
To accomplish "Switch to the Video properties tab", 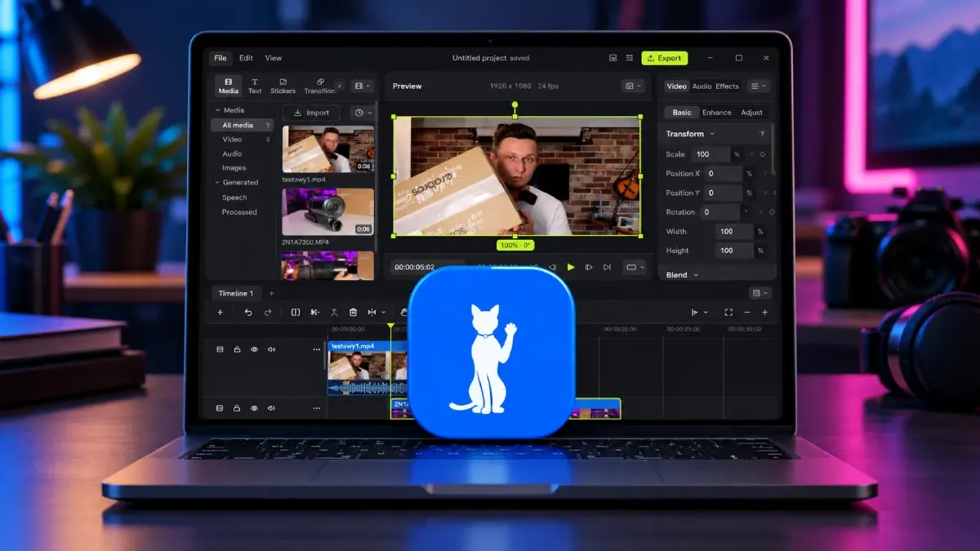I will (676, 86).
